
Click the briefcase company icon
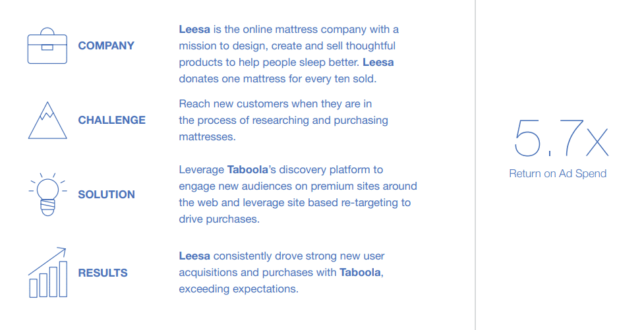pos(47,45)
